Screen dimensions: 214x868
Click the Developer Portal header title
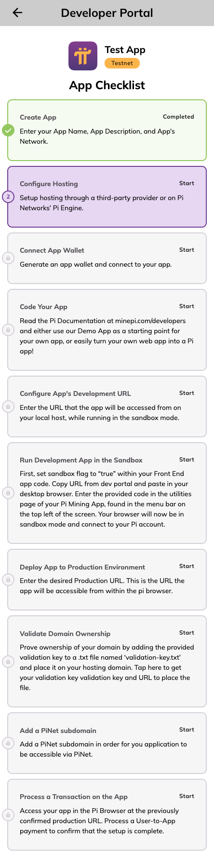107,13
